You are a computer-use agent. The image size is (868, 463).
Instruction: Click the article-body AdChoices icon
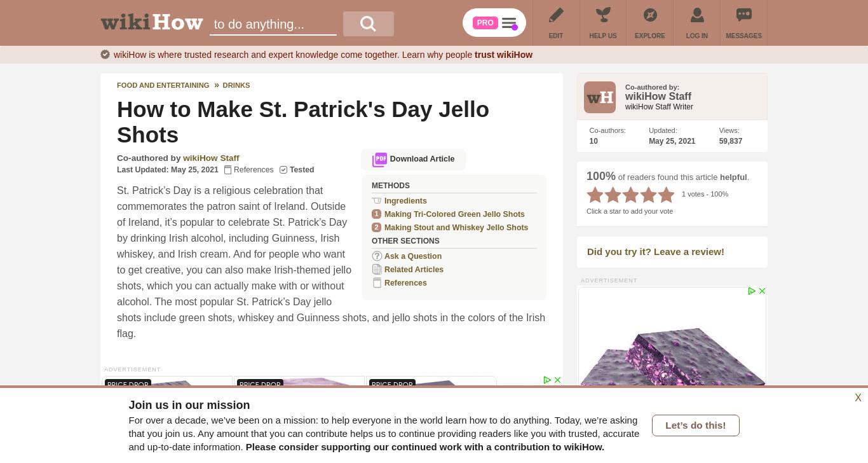[547, 380]
